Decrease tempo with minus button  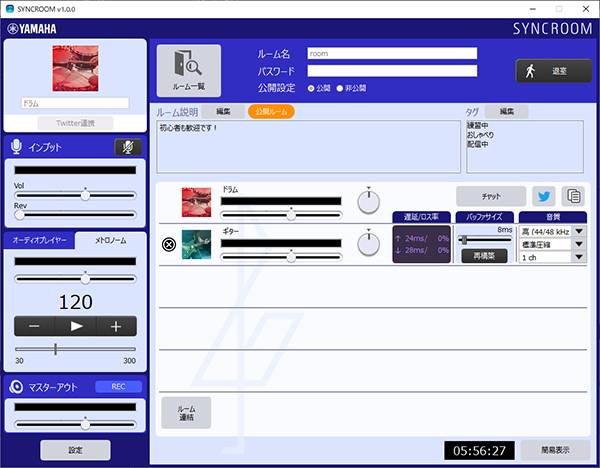coord(34,326)
